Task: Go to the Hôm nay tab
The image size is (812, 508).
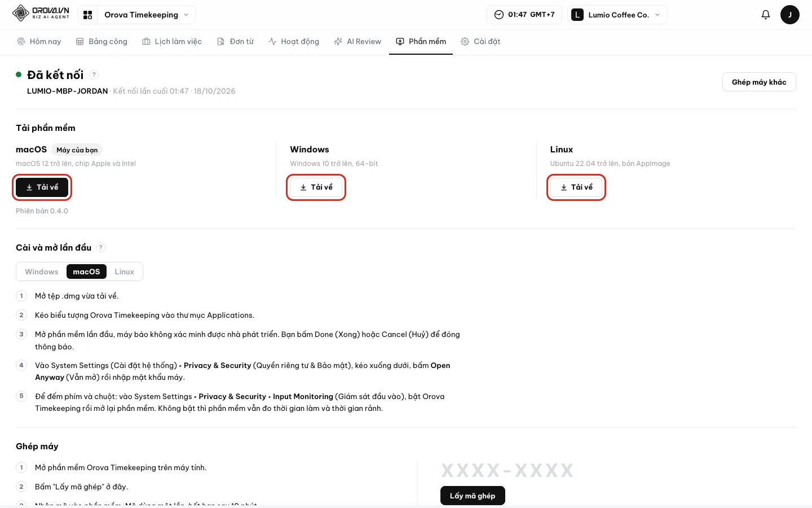Action: [39, 42]
